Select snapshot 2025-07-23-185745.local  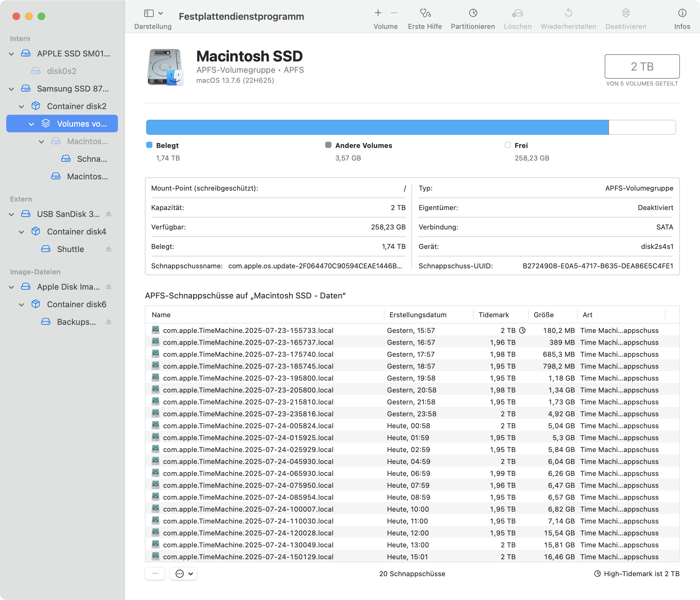412,366
